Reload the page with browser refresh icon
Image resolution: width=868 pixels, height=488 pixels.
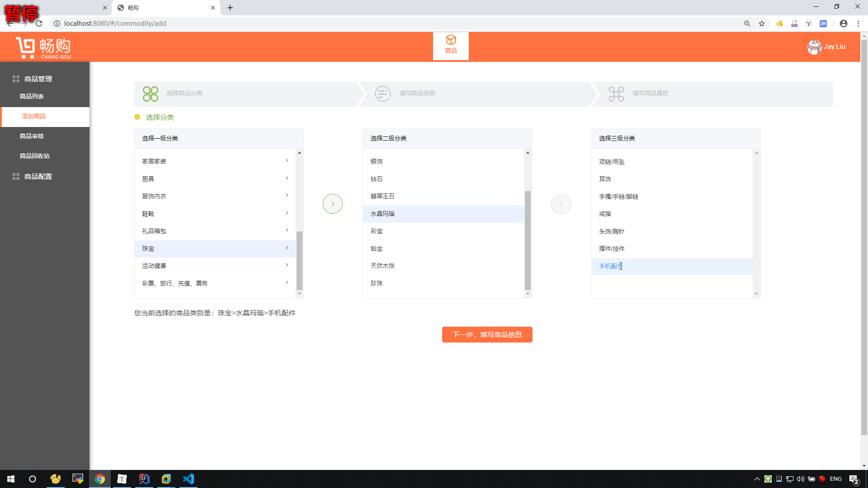pyautogui.click(x=39, y=23)
